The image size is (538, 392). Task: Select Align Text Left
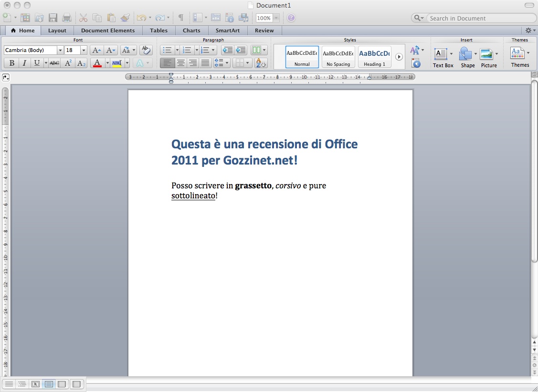click(x=168, y=63)
